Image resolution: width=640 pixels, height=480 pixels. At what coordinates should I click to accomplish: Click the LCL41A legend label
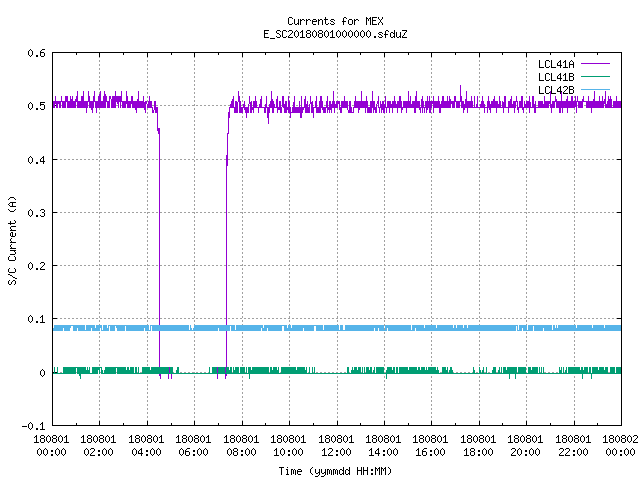[x=556, y=64]
